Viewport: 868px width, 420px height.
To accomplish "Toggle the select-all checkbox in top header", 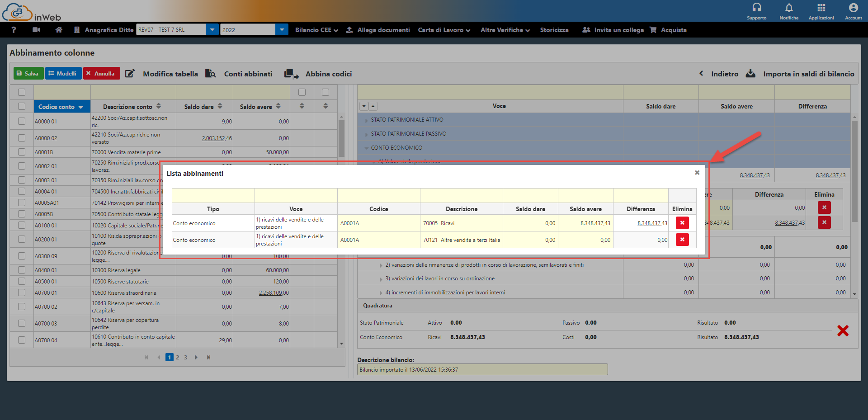I will (22, 92).
